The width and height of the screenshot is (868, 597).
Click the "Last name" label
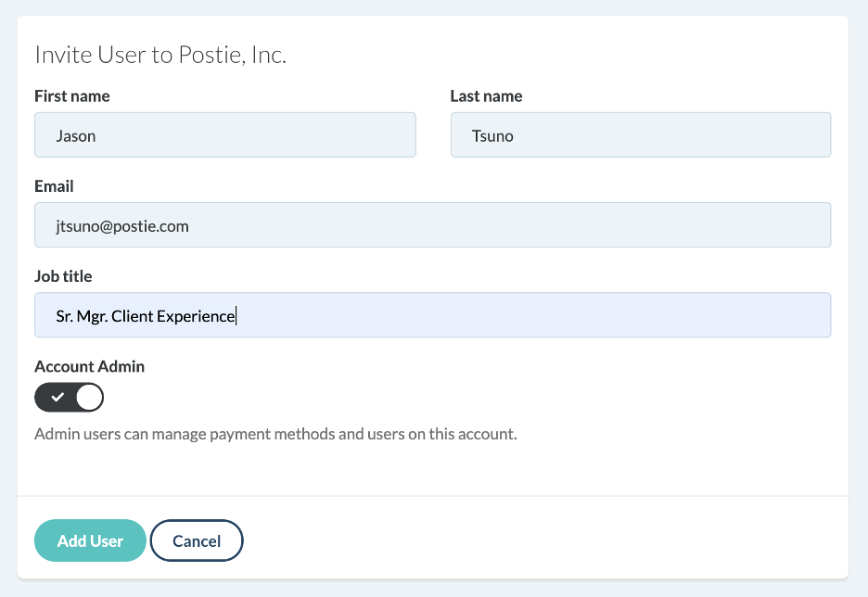[486, 96]
